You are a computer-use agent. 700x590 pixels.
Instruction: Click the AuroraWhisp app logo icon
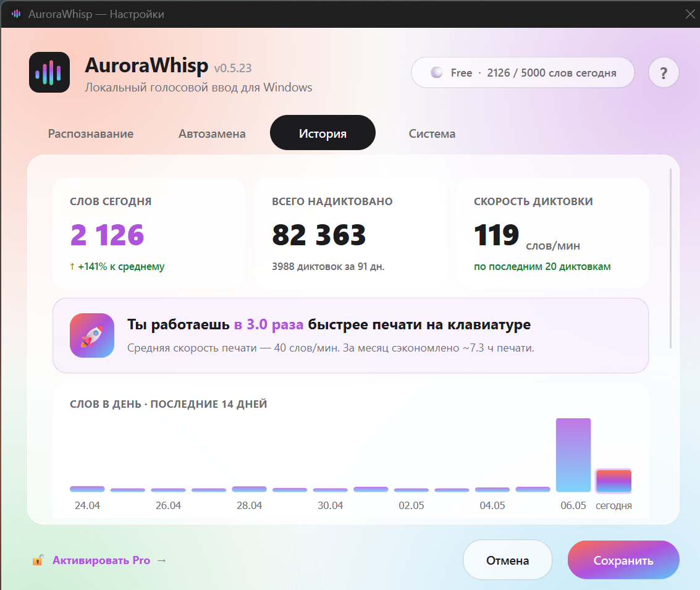coord(49,72)
